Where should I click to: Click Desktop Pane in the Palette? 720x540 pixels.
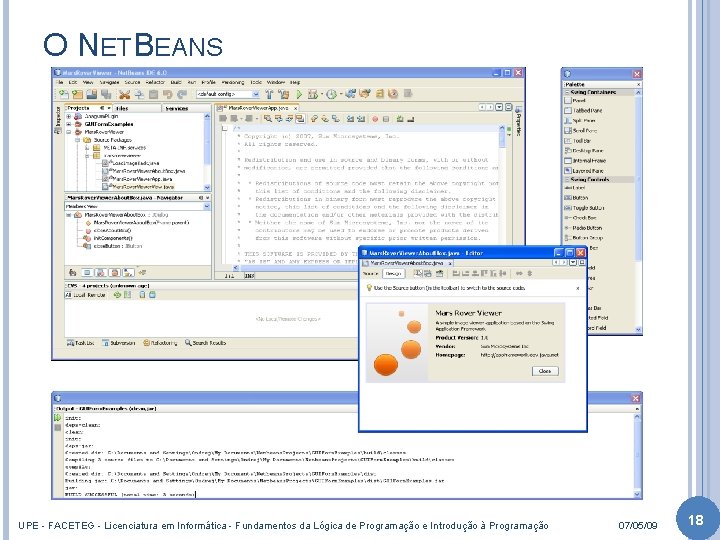[x=583, y=151]
